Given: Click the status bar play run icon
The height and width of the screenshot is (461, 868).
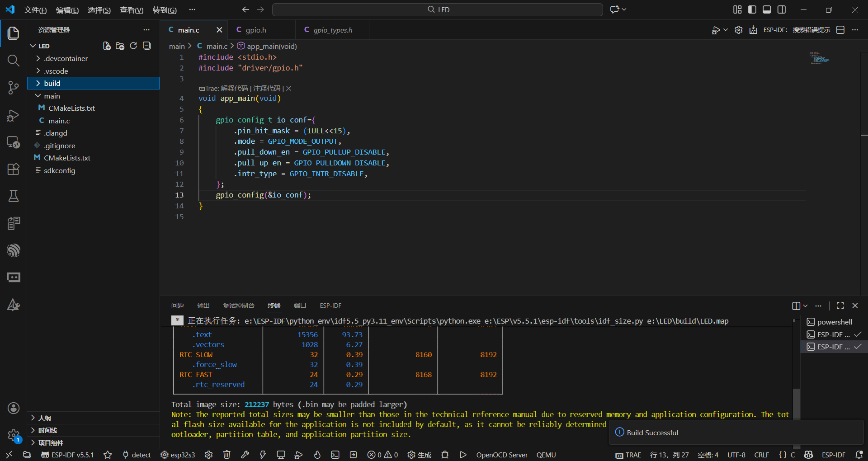Looking at the screenshot, I should click(463, 455).
